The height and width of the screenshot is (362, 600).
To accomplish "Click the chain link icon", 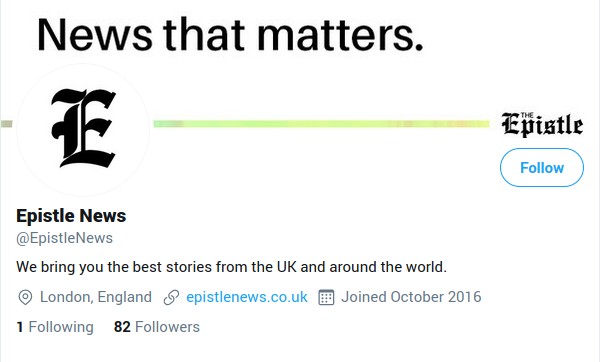I will (171, 297).
